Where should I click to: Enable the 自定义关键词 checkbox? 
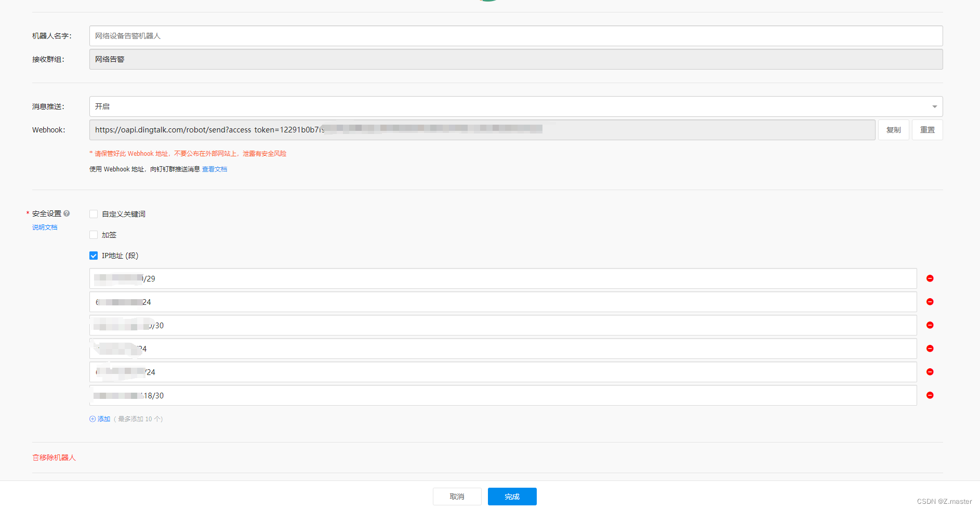(x=94, y=214)
